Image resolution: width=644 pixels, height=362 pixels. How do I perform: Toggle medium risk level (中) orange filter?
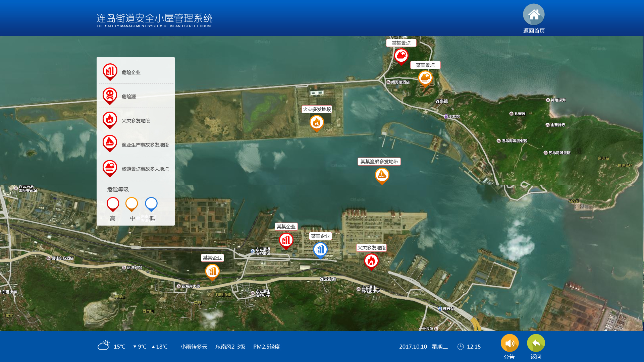pyautogui.click(x=131, y=204)
